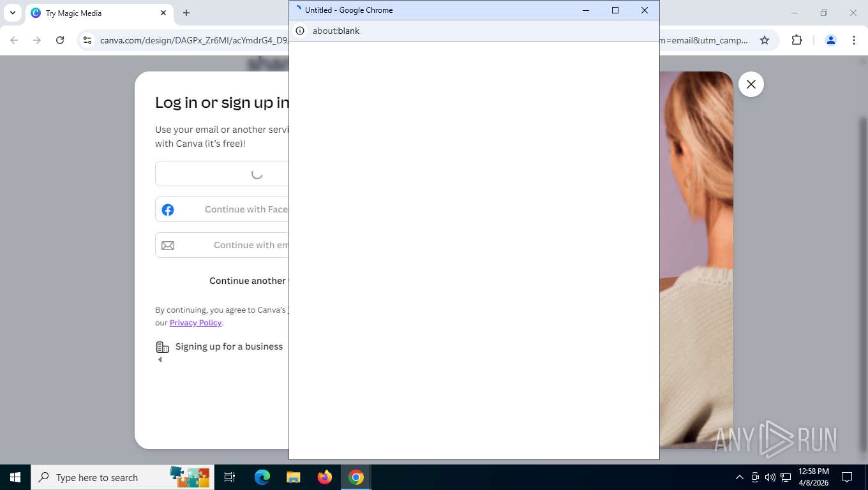Click about:blank info icon in popup window
This screenshot has width=868, height=490.
pos(300,31)
